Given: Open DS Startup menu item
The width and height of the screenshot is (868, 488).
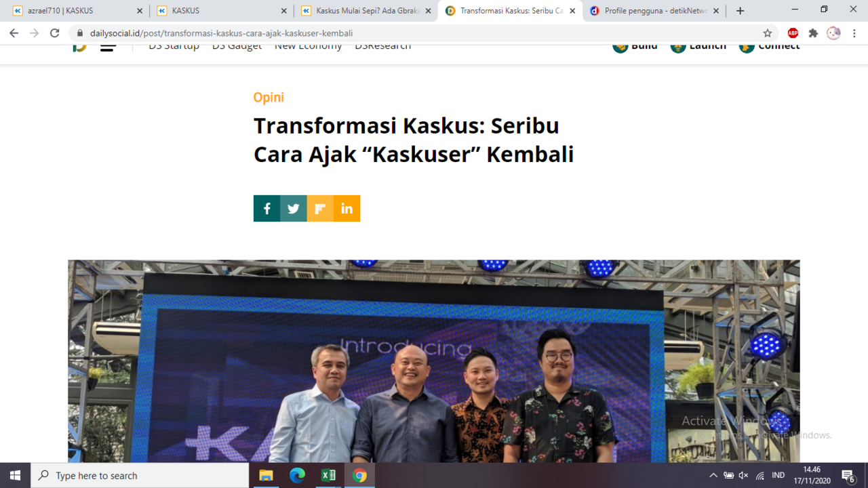Looking at the screenshot, I should pos(174,47).
